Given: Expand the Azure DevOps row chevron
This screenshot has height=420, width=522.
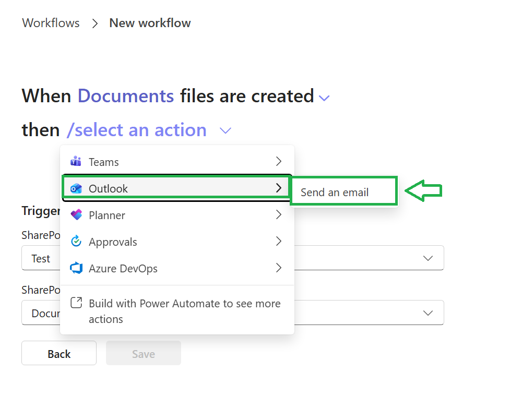Looking at the screenshot, I should pyautogui.click(x=279, y=268).
